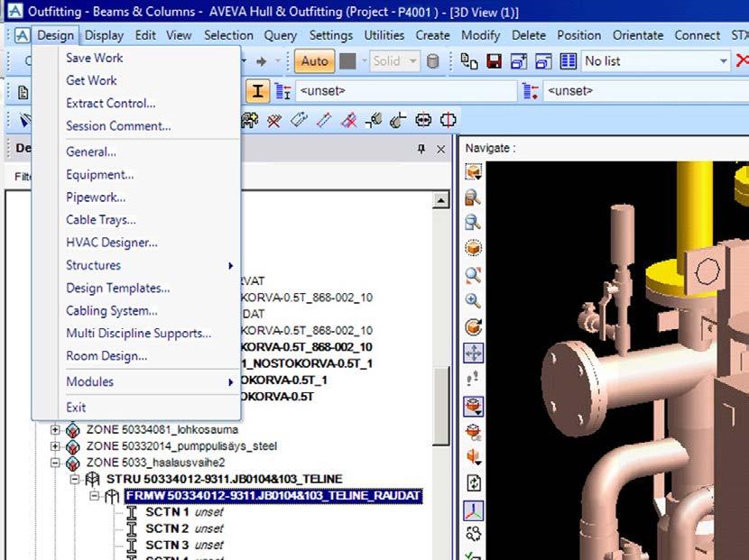Image resolution: width=749 pixels, height=560 pixels.
Task: Open the Solid representation dropdown
Action: pyautogui.click(x=412, y=61)
